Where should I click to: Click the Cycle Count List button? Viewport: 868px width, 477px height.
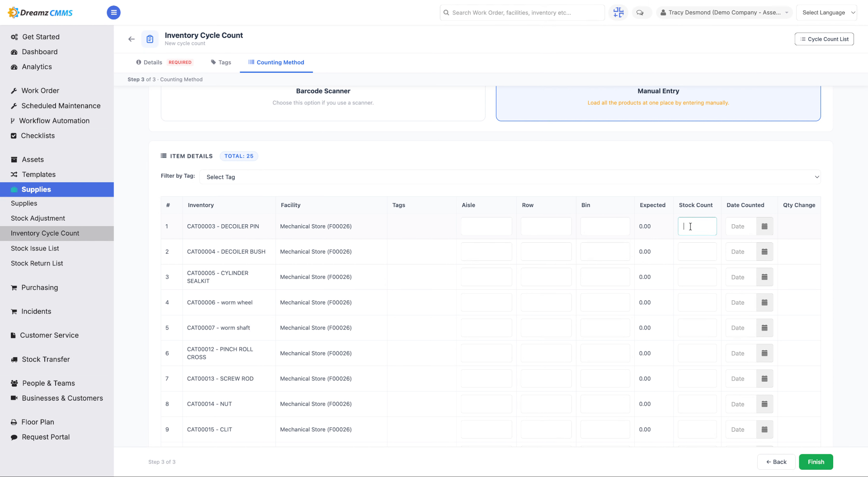pyautogui.click(x=824, y=39)
